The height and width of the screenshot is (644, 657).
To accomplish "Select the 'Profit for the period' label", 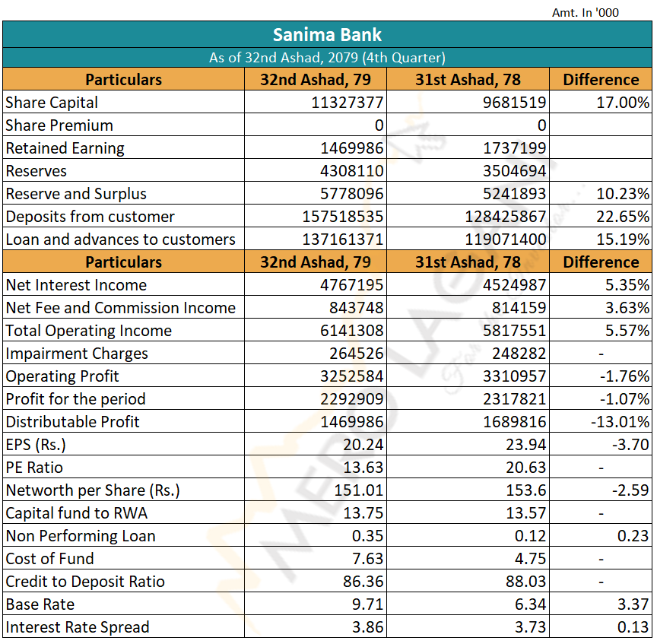I will 75,399.
